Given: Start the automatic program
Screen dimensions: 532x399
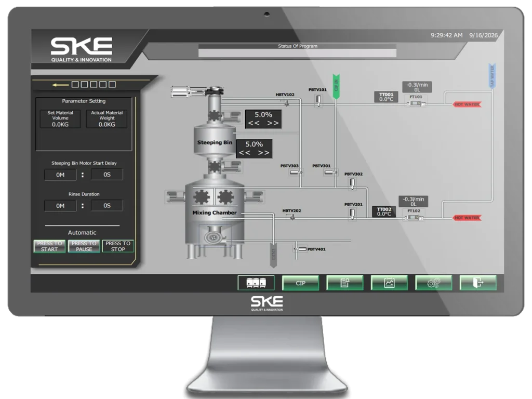Looking at the screenshot, I should (49, 246).
